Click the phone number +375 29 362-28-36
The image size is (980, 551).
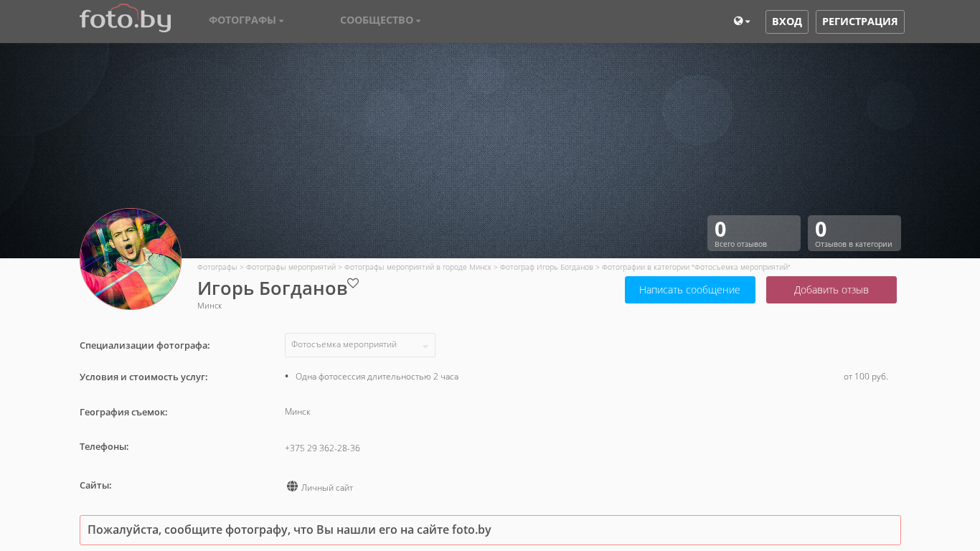tap(322, 448)
